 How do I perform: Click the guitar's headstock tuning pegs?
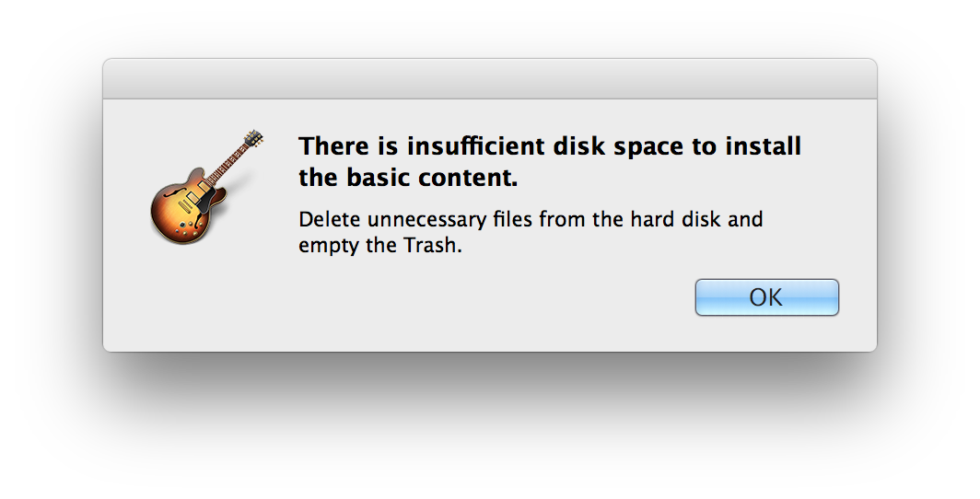[x=252, y=139]
